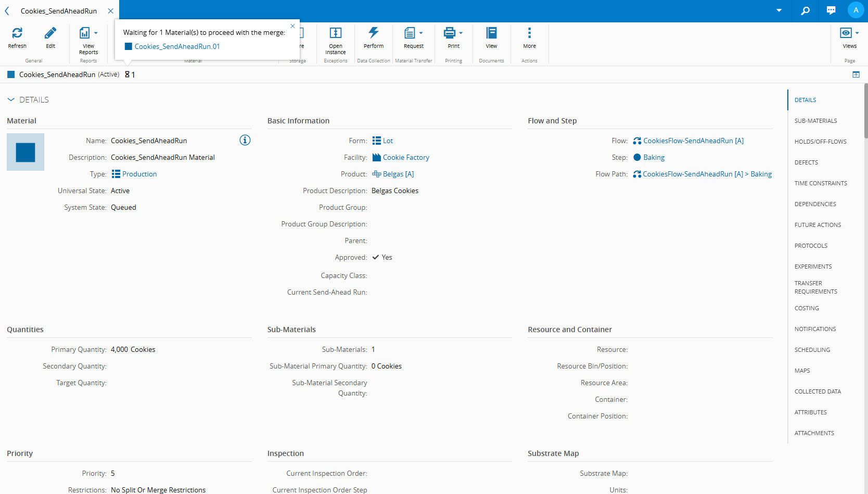Open the header tabs dropdown arrow

[x=779, y=10]
